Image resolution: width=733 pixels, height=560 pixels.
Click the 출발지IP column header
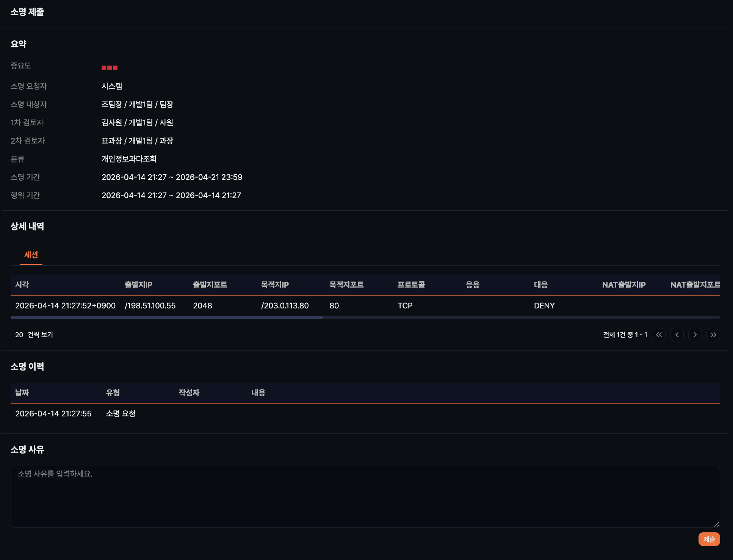[x=139, y=285]
